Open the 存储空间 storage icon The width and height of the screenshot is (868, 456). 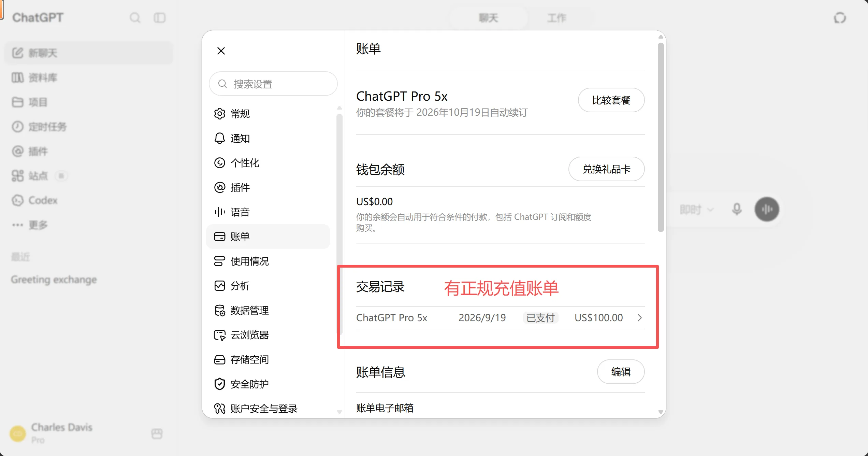220,359
